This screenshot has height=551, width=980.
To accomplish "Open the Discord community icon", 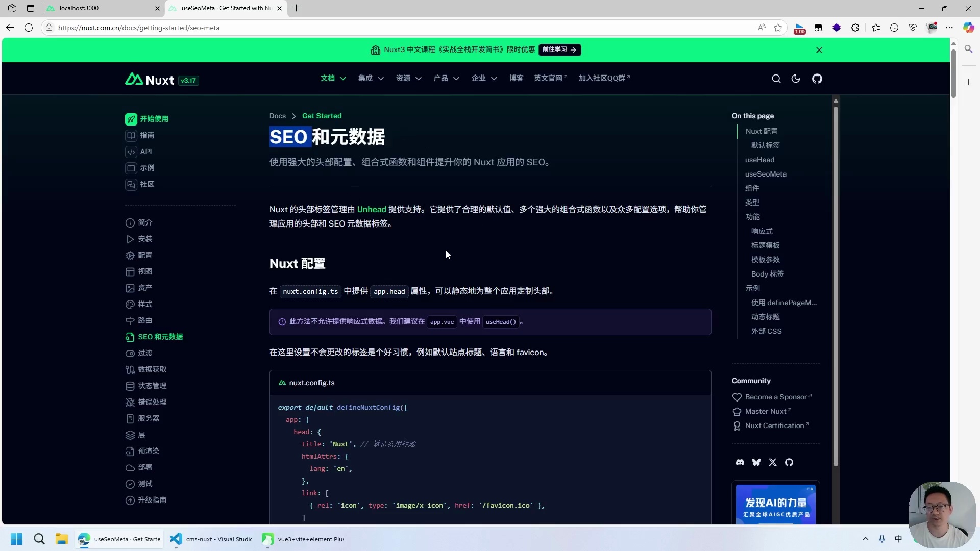I will click(740, 462).
